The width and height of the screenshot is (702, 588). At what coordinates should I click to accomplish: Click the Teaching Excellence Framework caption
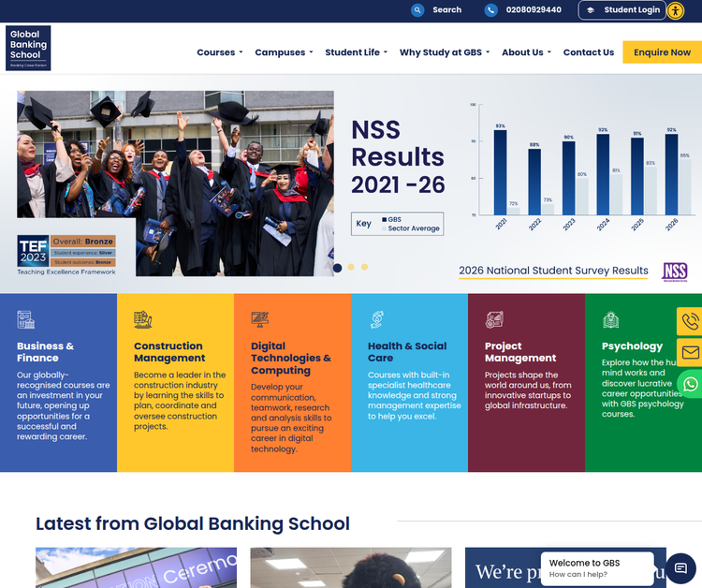coord(66,272)
